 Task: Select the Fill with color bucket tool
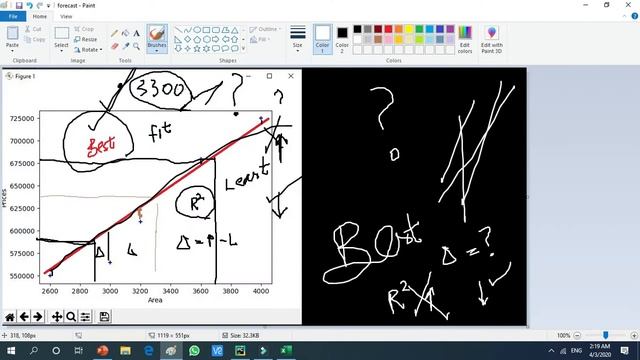(126, 33)
